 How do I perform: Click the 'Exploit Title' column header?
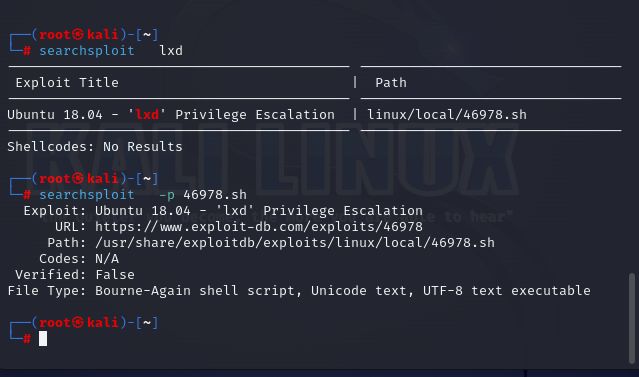[67, 83]
